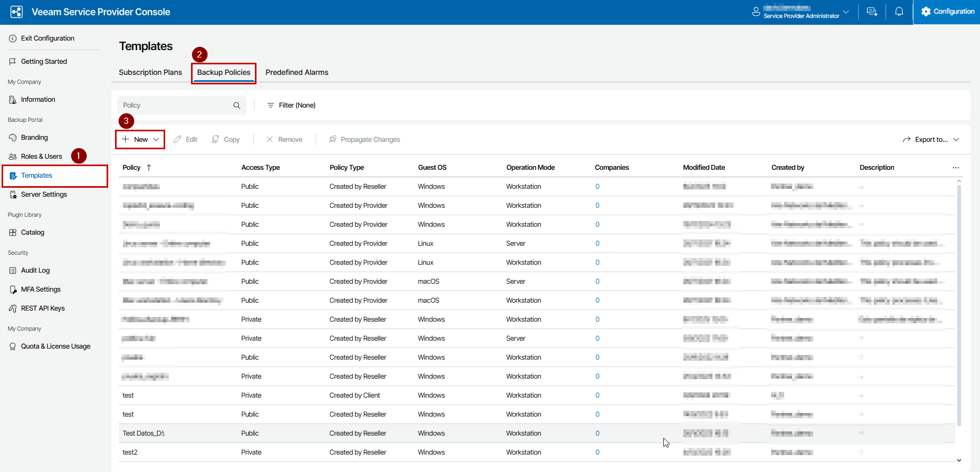This screenshot has height=472, width=980.
Task: Click the Configuration button
Action: pos(947,12)
